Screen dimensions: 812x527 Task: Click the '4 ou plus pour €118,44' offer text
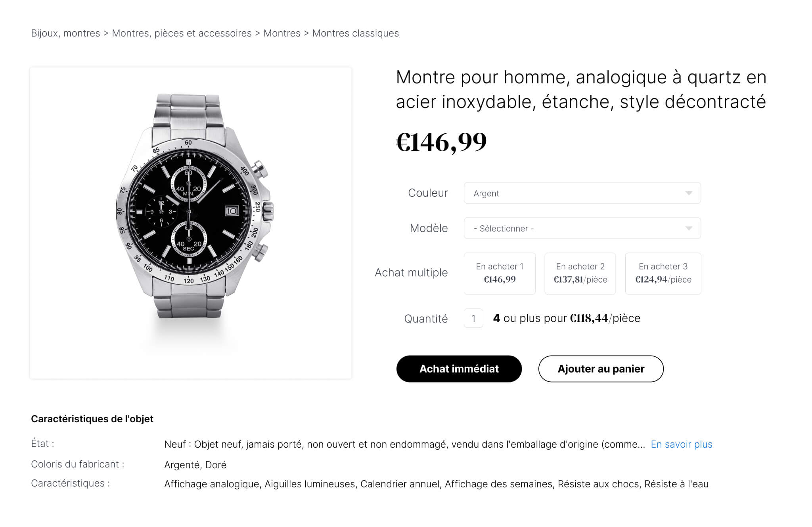click(x=566, y=318)
